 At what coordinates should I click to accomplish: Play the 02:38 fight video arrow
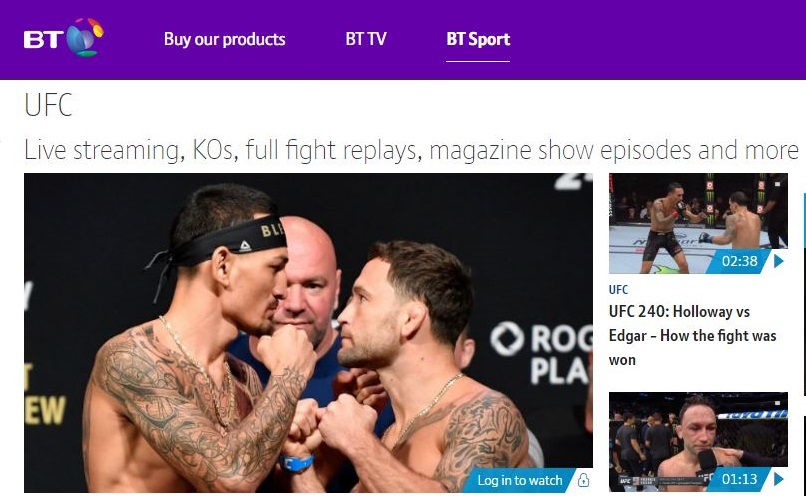pyautogui.click(x=779, y=261)
